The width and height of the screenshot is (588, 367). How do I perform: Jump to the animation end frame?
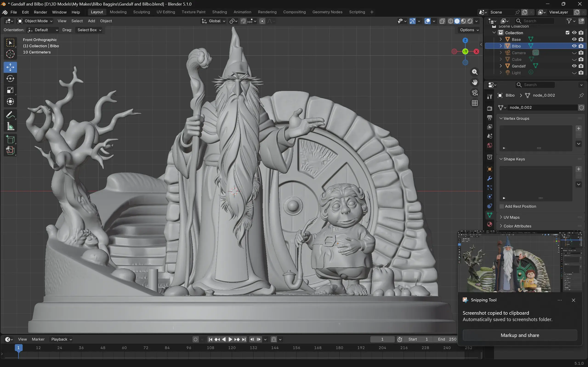click(244, 339)
